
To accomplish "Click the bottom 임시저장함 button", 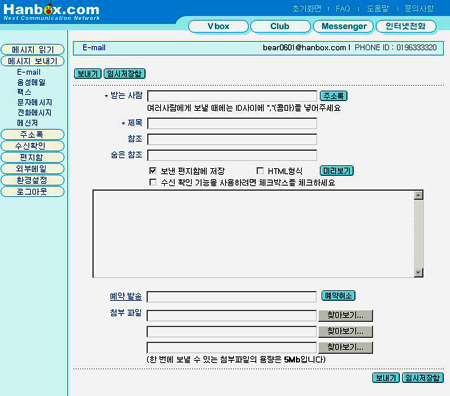I will tap(423, 378).
